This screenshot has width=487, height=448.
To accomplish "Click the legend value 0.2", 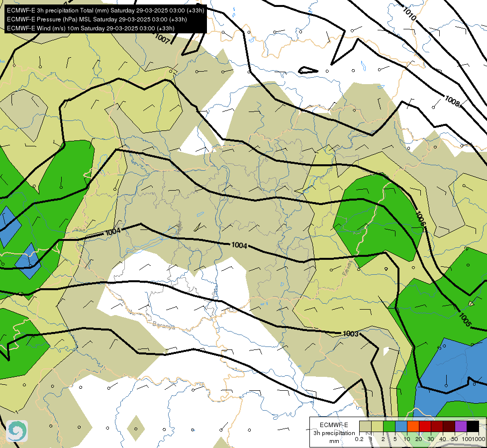I will click(x=359, y=439).
